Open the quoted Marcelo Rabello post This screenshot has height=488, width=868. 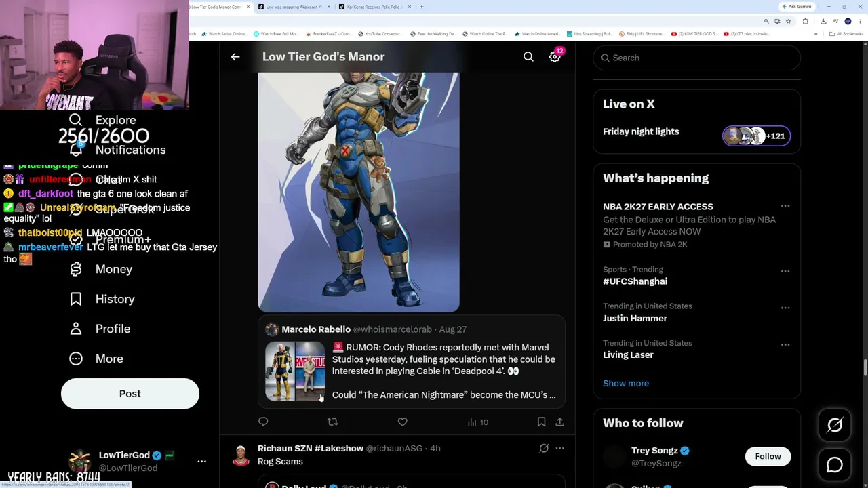coord(412,362)
